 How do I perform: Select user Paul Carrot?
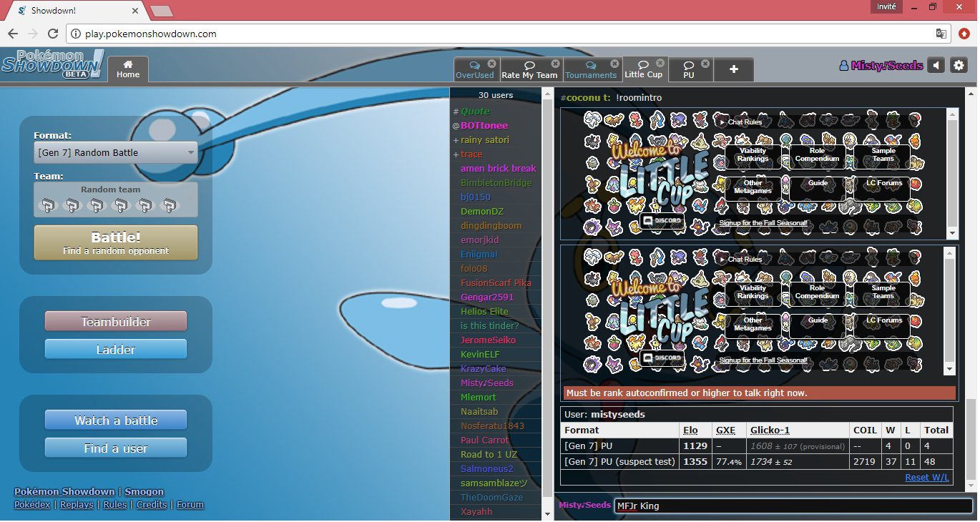495,440
